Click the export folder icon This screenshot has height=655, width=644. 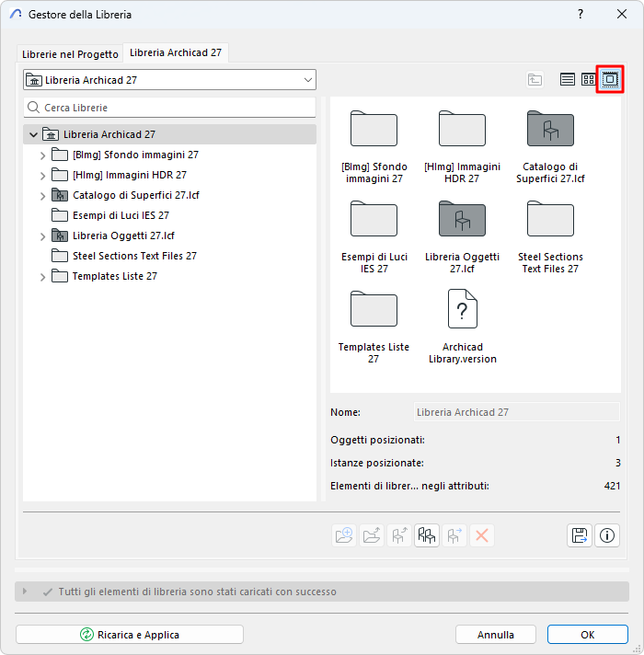click(372, 535)
